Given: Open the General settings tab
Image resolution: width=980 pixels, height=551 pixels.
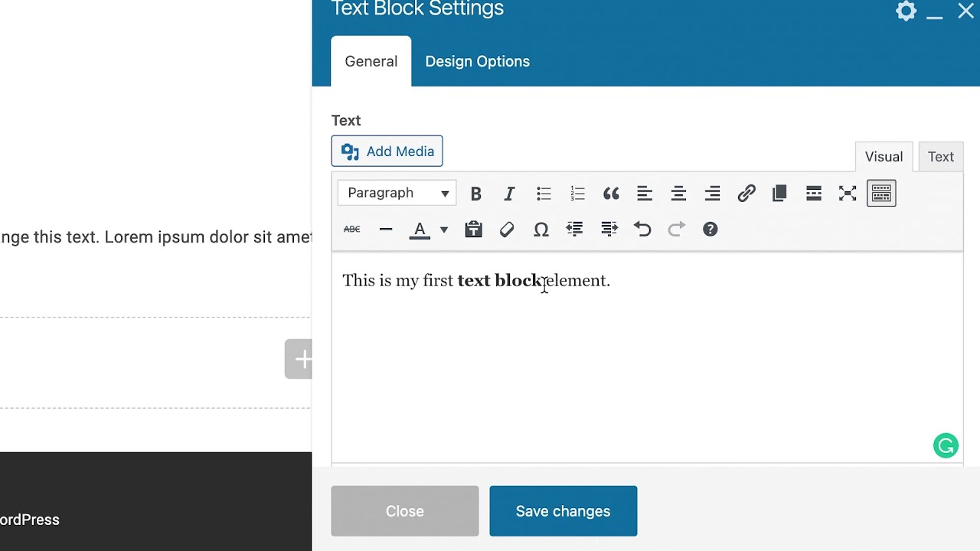Looking at the screenshot, I should 371,61.
